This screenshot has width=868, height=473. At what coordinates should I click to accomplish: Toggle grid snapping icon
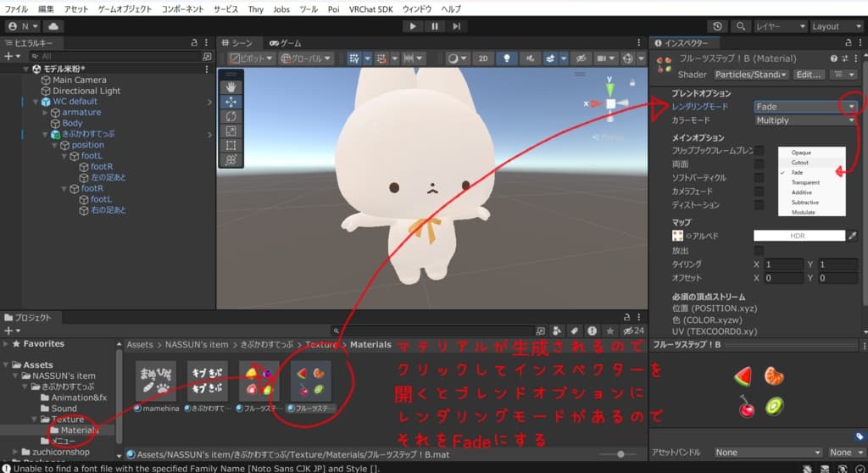pyautogui.click(x=354, y=58)
